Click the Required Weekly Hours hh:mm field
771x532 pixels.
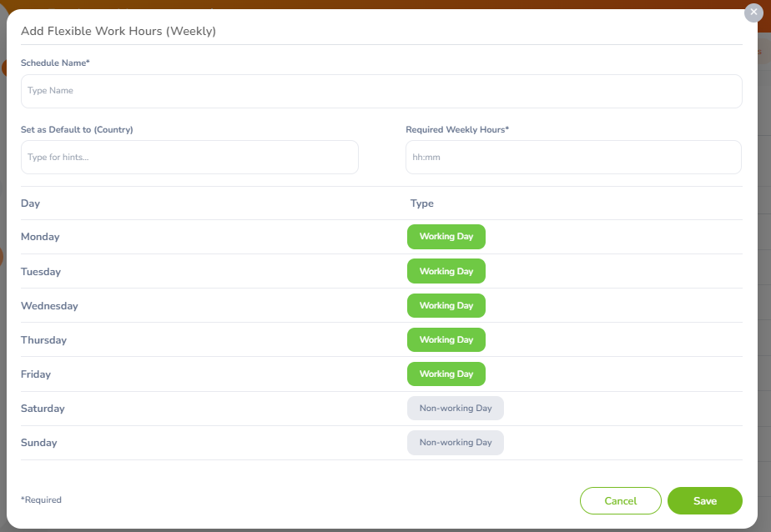(x=573, y=157)
